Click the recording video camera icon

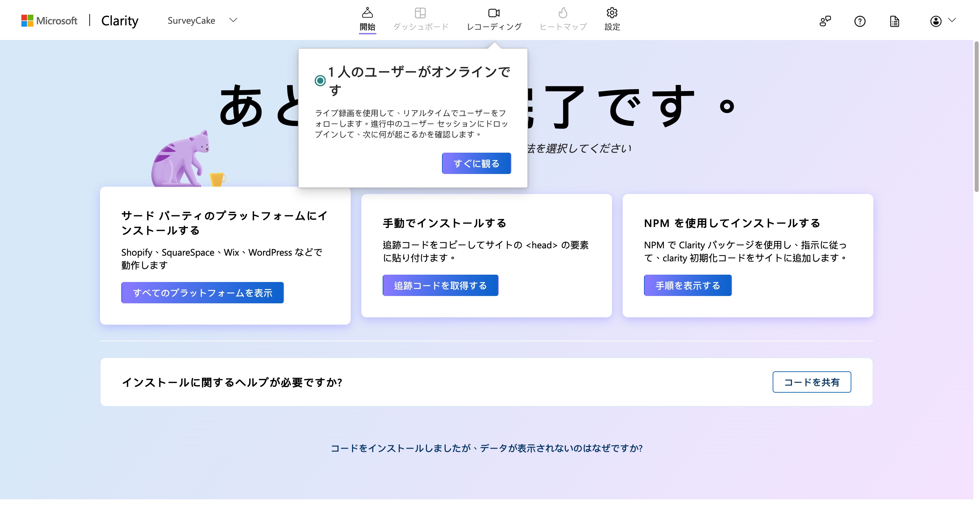[494, 13]
